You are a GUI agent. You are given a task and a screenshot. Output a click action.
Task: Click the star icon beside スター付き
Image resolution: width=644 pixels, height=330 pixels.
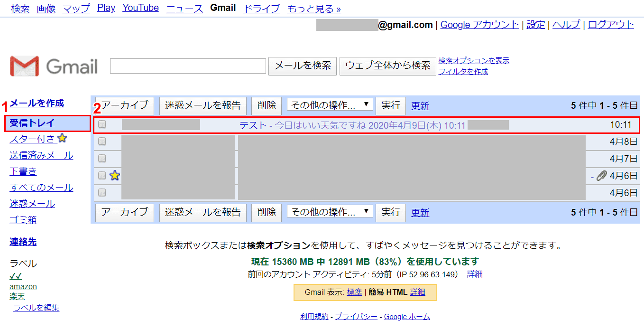(62, 139)
